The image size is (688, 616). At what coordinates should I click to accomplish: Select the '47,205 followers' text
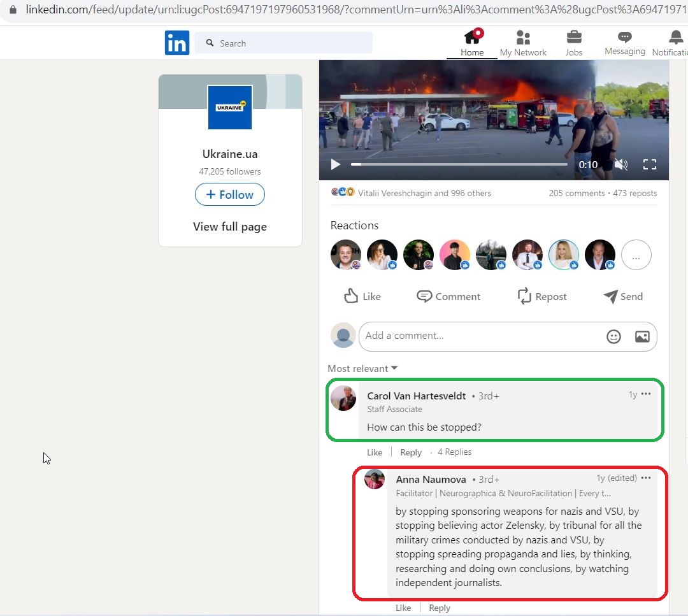pos(230,171)
